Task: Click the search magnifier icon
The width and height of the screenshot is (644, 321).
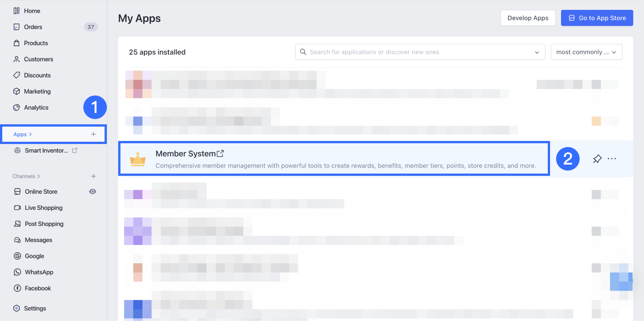Action: pos(303,52)
